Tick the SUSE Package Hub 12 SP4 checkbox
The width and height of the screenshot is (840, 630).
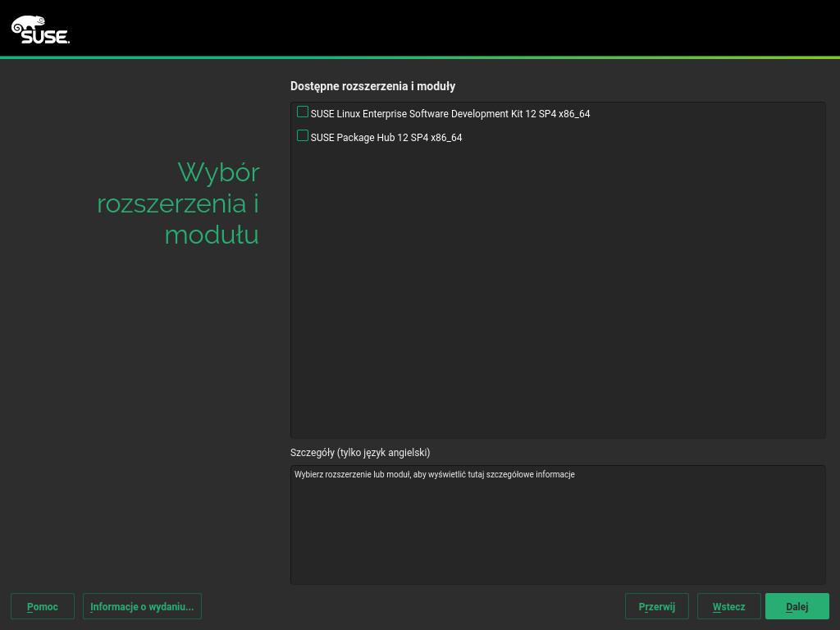tap(303, 135)
